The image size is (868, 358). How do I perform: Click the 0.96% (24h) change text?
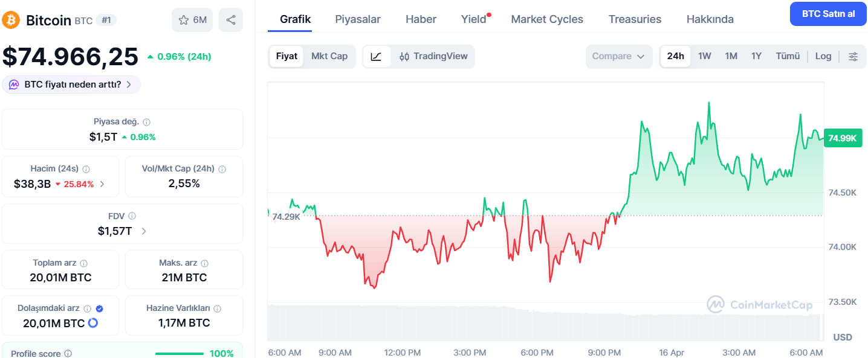tap(184, 57)
